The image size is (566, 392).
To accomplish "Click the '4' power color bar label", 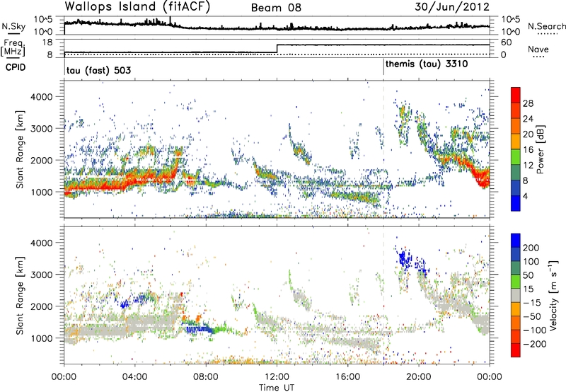I will (525, 196).
